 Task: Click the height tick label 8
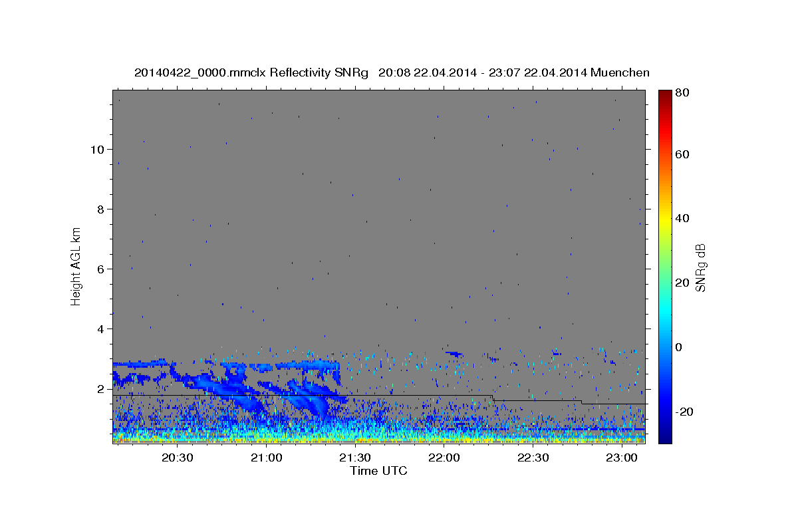[101, 209]
